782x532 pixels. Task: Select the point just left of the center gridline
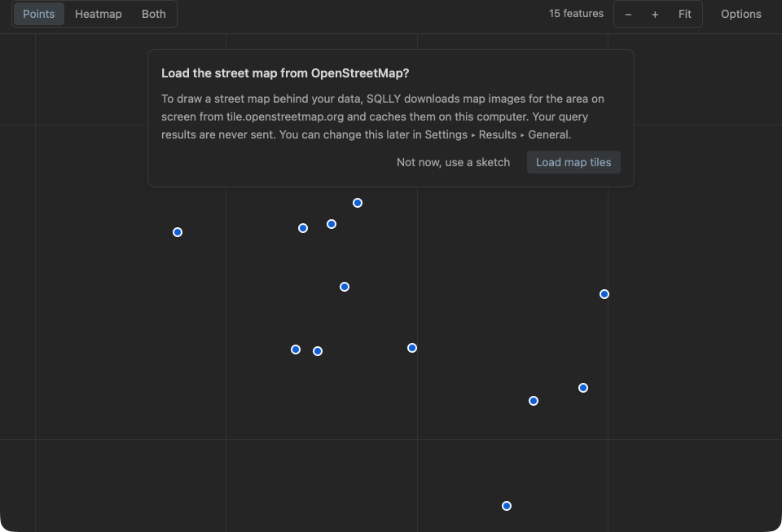[412, 348]
